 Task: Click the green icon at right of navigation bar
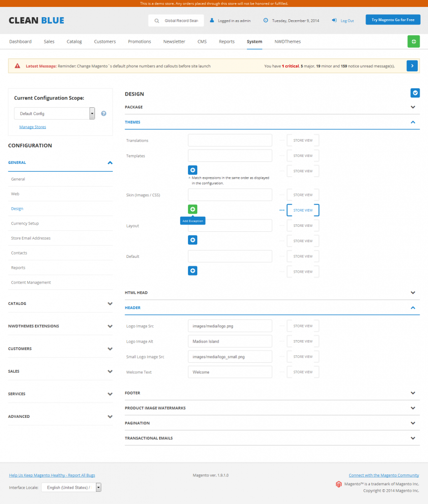(x=413, y=41)
